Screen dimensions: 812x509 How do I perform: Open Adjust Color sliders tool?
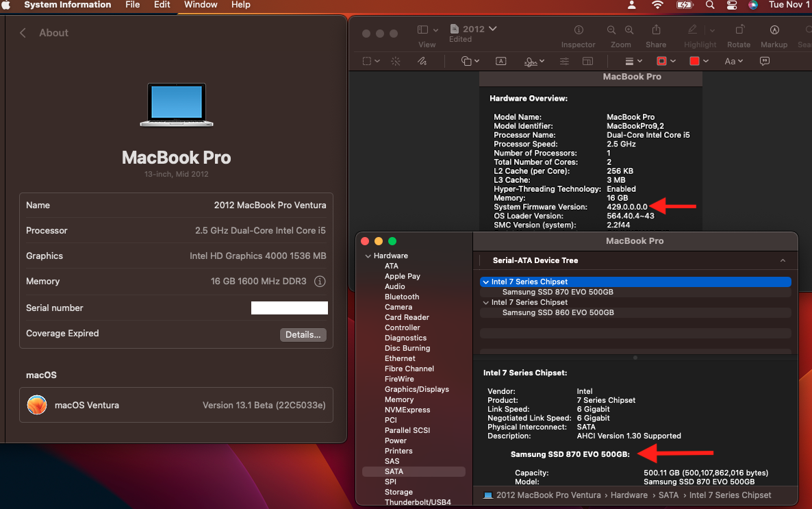[564, 61]
